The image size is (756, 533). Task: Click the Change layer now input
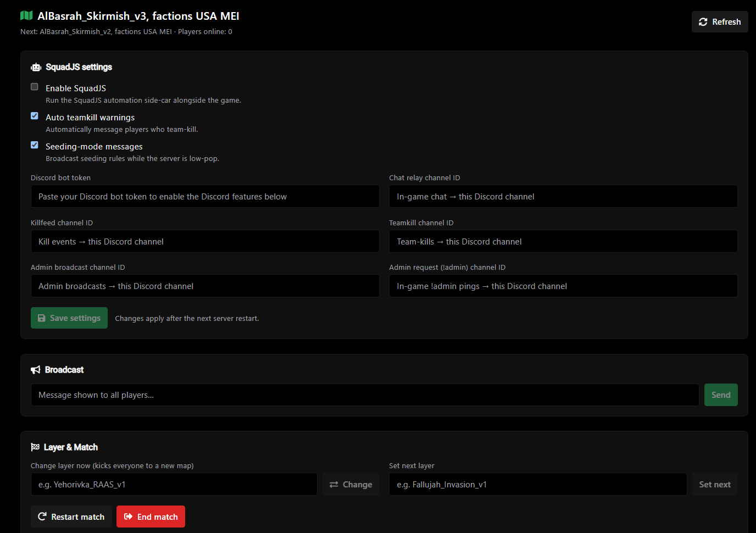click(174, 485)
